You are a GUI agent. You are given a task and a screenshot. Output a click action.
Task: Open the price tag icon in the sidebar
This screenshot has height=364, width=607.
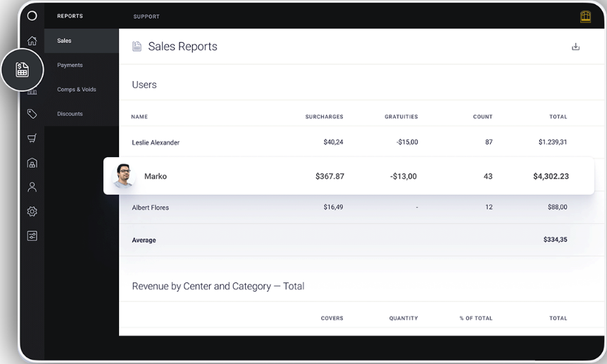pyautogui.click(x=32, y=114)
